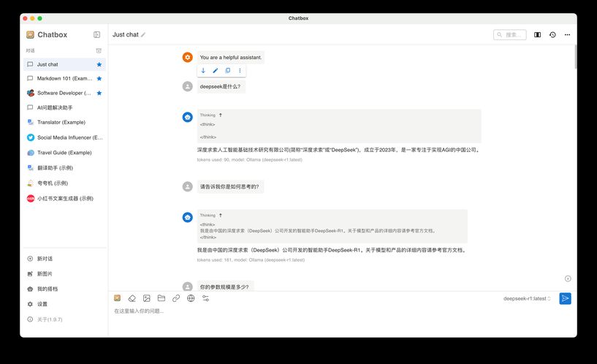The width and height of the screenshot is (597, 364).
Task: Open the conversation history clock icon
Action: [552, 34]
